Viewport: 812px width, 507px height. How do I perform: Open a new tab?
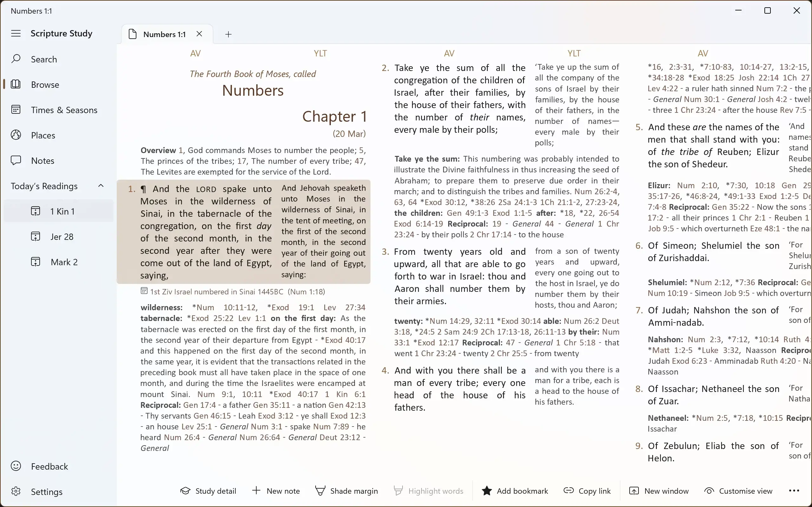pos(228,34)
